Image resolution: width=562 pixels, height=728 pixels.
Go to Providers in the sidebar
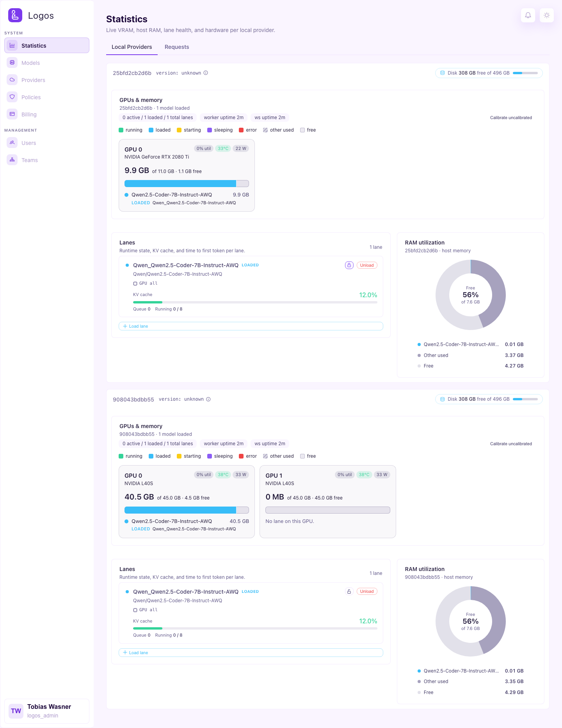pos(47,80)
